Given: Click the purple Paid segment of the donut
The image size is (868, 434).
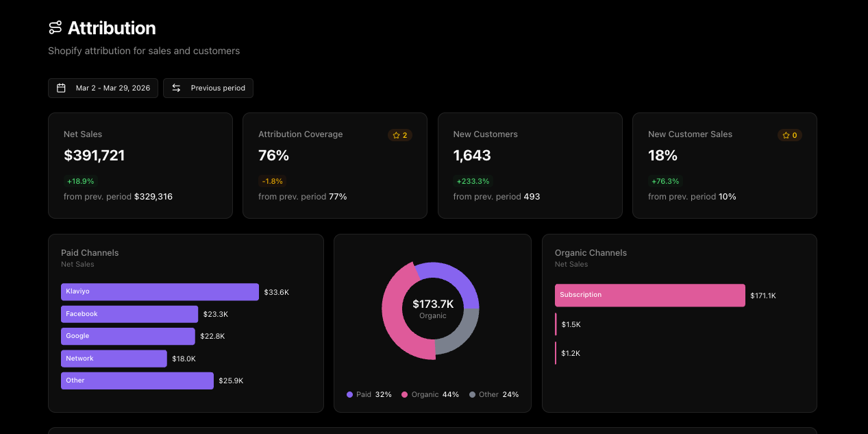Looking at the screenshot, I should coord(456,278).
